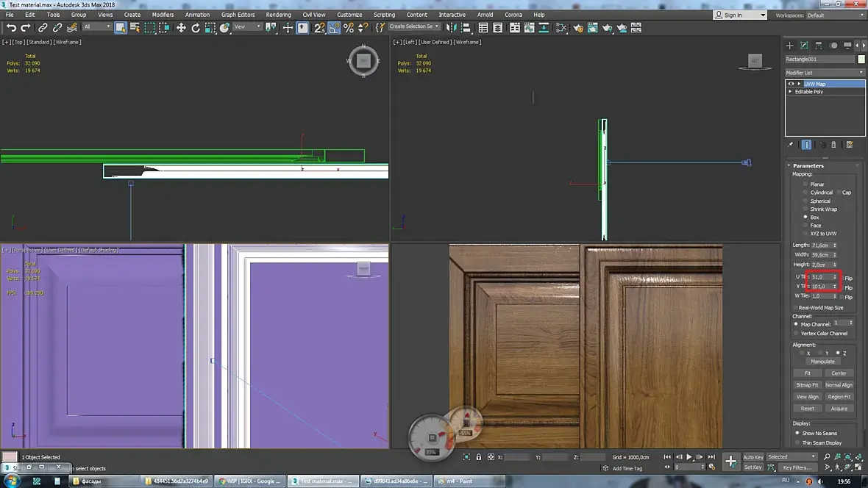868x488 pixels.
Task: Open the Create command panel tab
Action: (x=790, y=46)
